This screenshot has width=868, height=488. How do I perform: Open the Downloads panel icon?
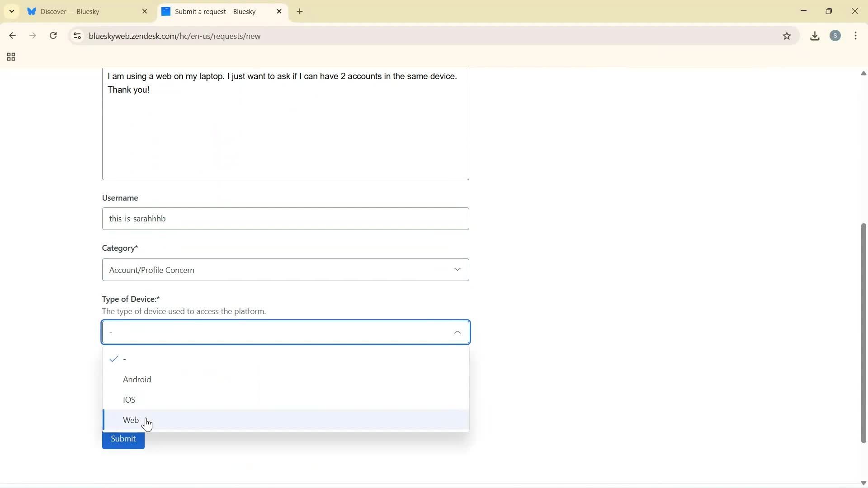point(815,36)
